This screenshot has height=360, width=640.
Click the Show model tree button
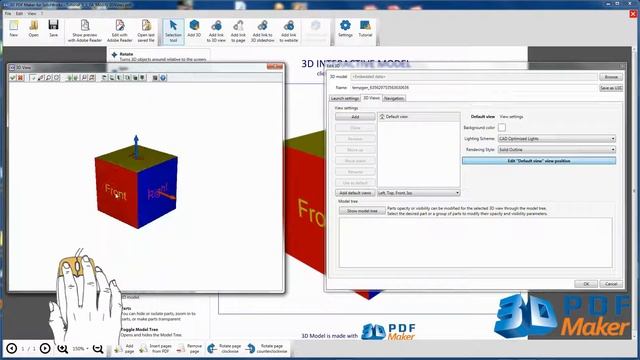coord(362,211)
